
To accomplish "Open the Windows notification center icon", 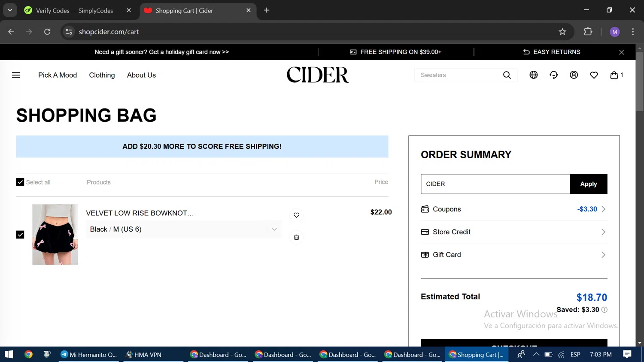I will pos(628,354).
